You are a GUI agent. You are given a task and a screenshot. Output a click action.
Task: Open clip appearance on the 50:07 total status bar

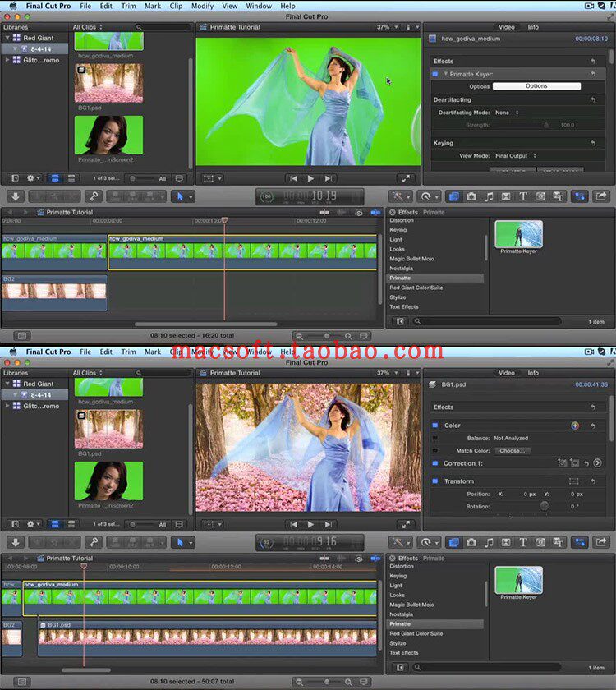(363, 682)
